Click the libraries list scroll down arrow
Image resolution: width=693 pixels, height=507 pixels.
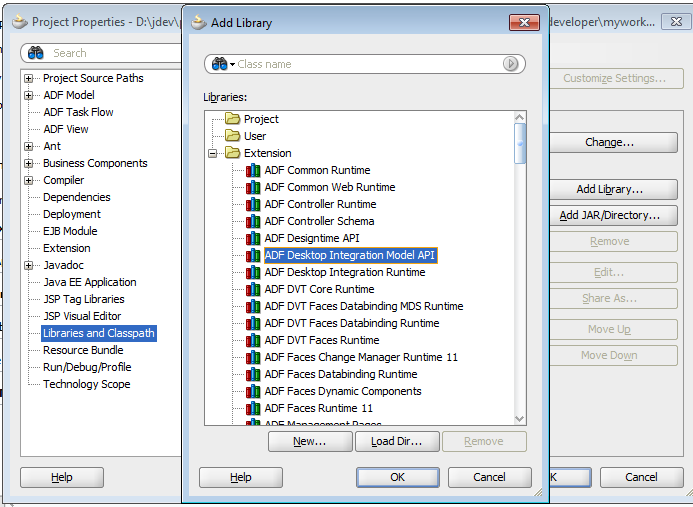[520, 418]
